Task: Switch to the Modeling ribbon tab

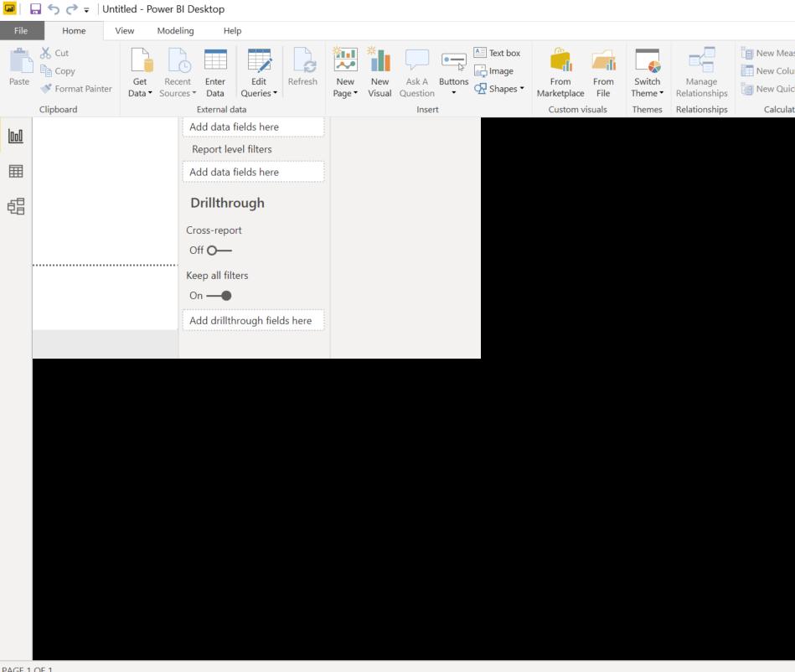Action: pos(175,30)
